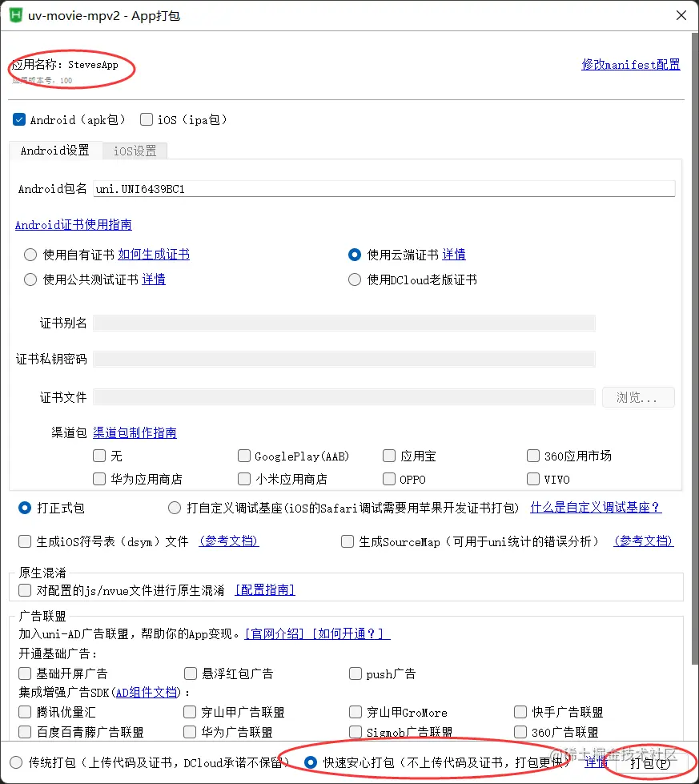The image size is (699, 784).
Task: Select 打自定义调试基座 radio option
Action: coord(175,508)
